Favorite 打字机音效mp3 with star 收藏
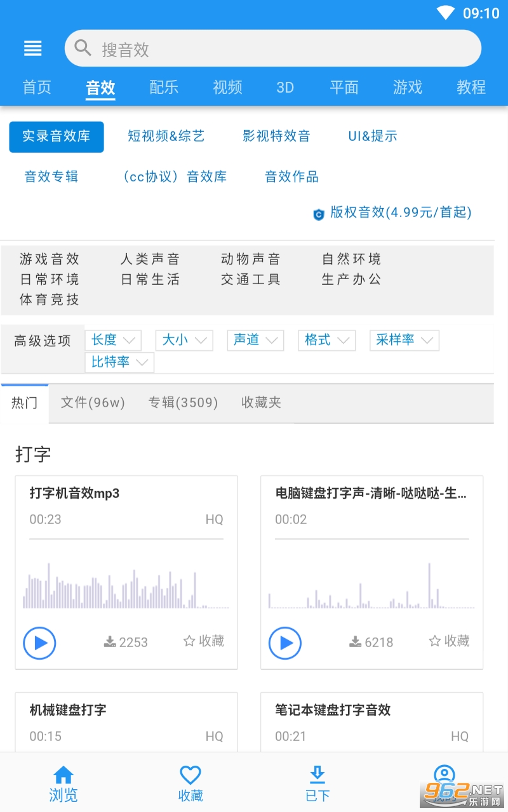 (x=204, y=641)
